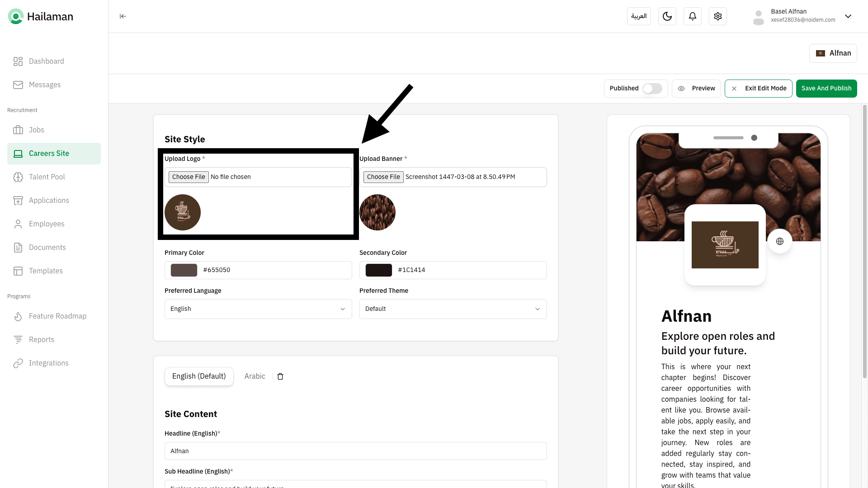Expand Preferred Theme dropdown
Viewport: 868px width, 488px height.
pos(453,309)
